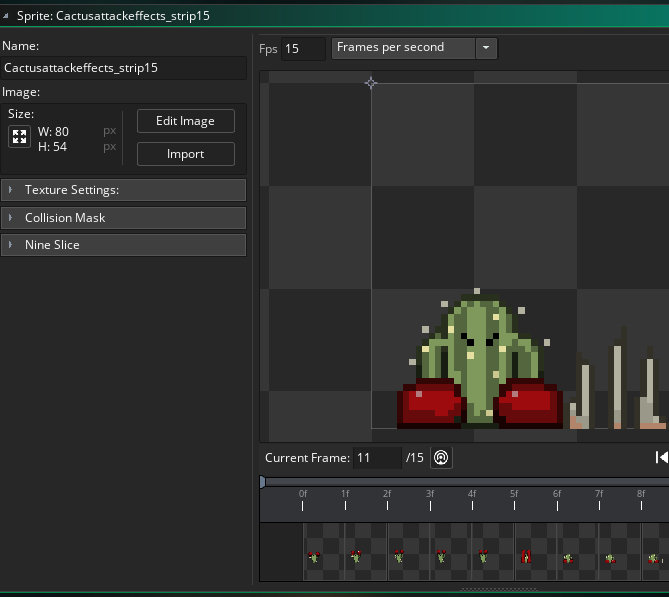Viewport: 669px width, 597px height.
Task: Click the W: 80 width value
Action: 53,131
